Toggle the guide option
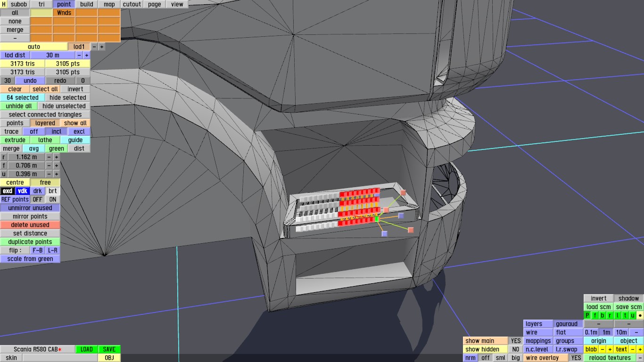The height and width of the screenshot is (362, 644). pos(75,140)
